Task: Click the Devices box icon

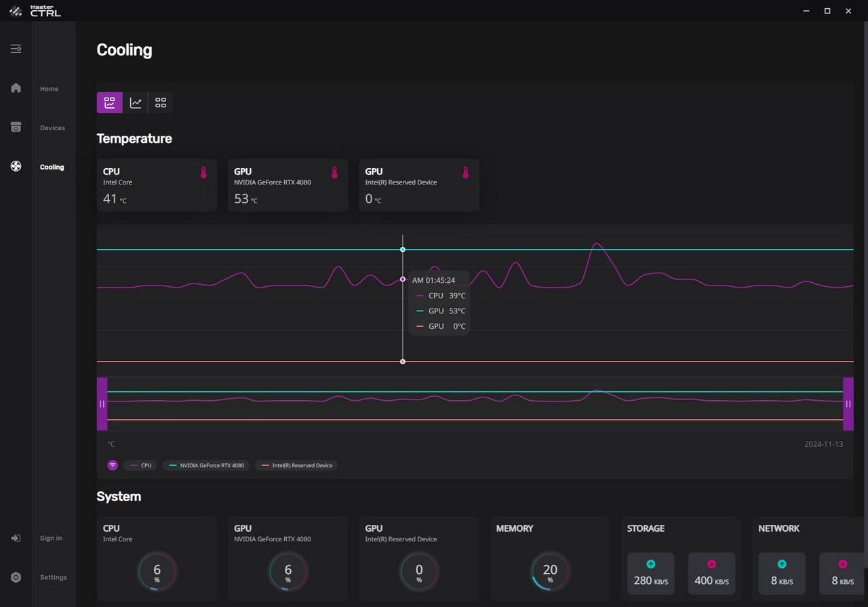Action: coord(16,128)
